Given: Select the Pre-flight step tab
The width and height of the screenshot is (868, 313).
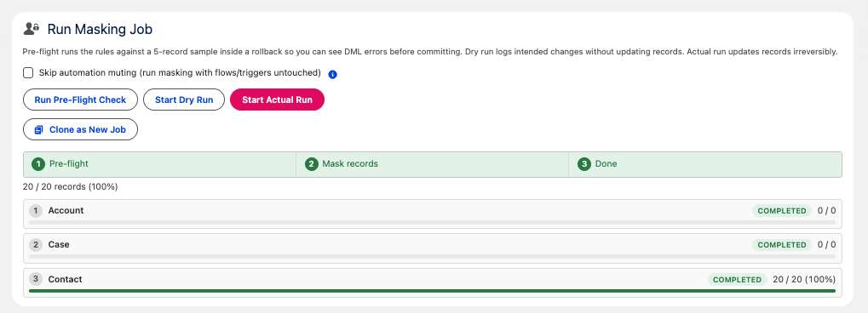Looking at the screenshot, I should coord(159,164).
